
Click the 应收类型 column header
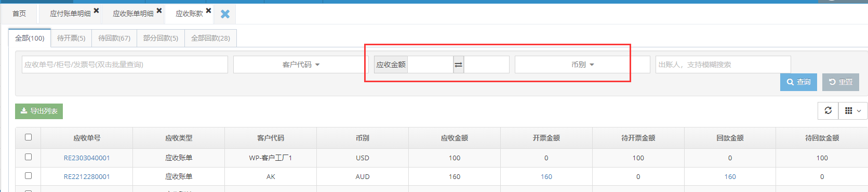179,138
